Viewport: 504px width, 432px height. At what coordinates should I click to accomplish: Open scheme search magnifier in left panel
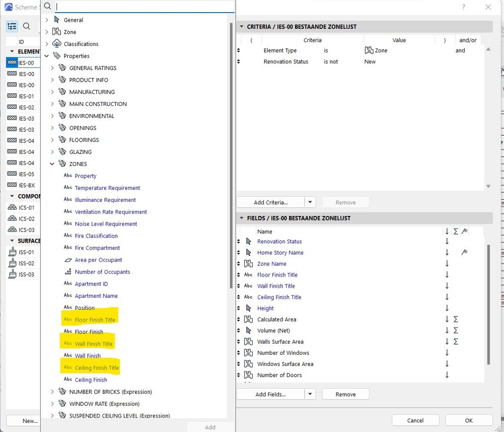(x=27, y=26)
